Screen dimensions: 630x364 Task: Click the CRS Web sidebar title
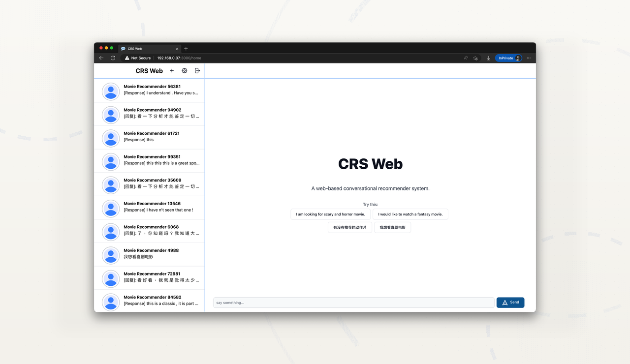tap(149, 71)
